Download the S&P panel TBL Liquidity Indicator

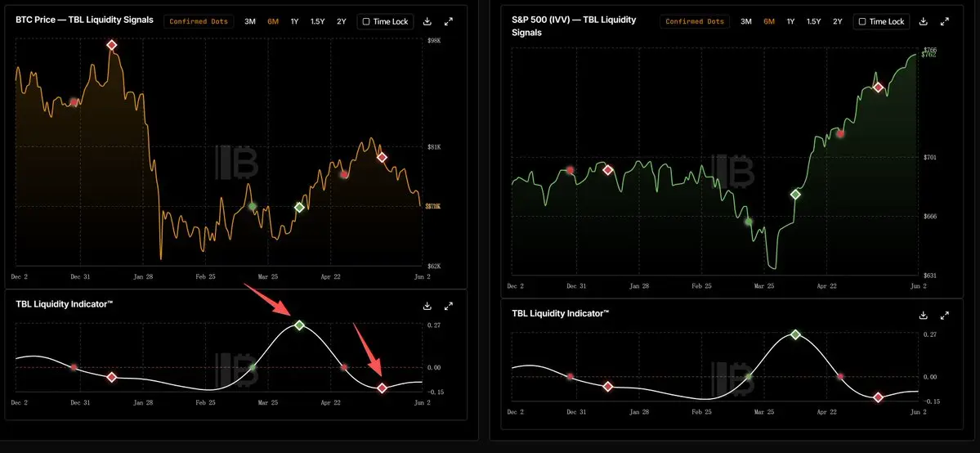pyautogui.click(x=923, y=316)
